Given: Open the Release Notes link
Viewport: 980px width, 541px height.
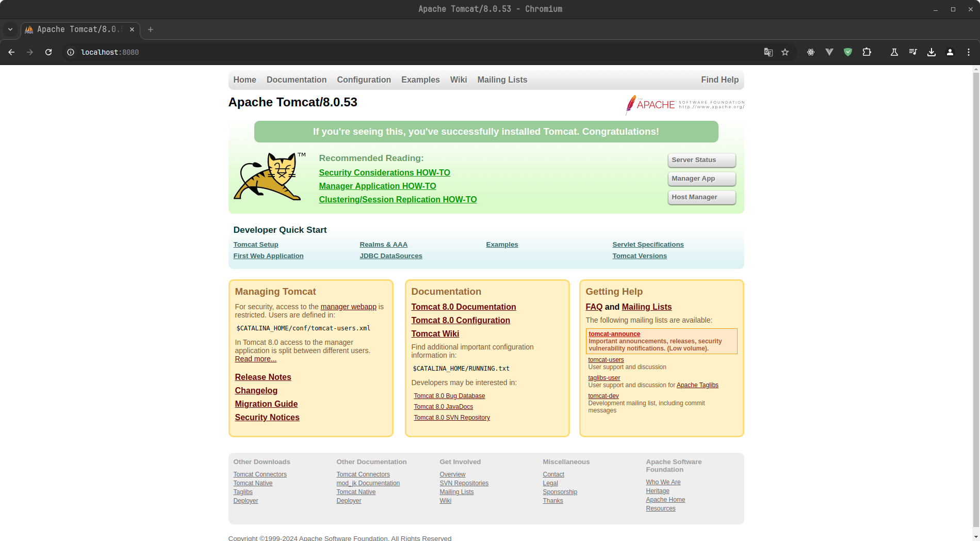Looking at the screenshot, I should [263, 377].
